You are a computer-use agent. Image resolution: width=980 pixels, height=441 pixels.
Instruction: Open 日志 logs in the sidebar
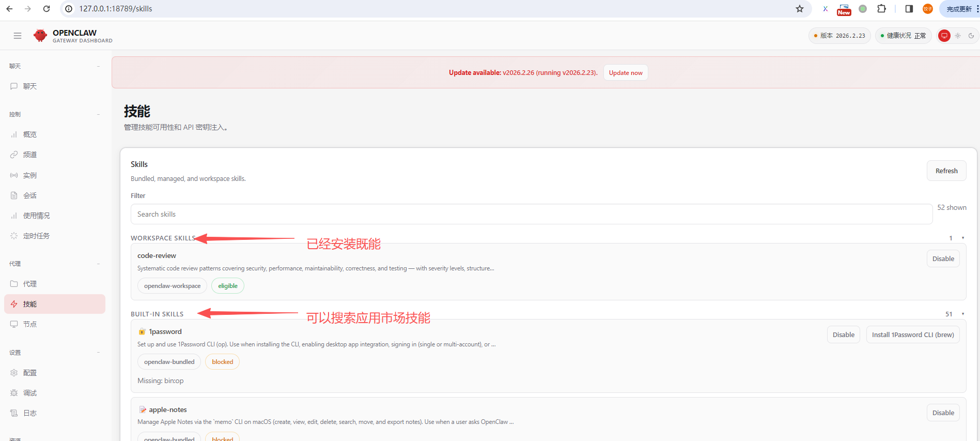pyautogui.click(x=55, y=413)
